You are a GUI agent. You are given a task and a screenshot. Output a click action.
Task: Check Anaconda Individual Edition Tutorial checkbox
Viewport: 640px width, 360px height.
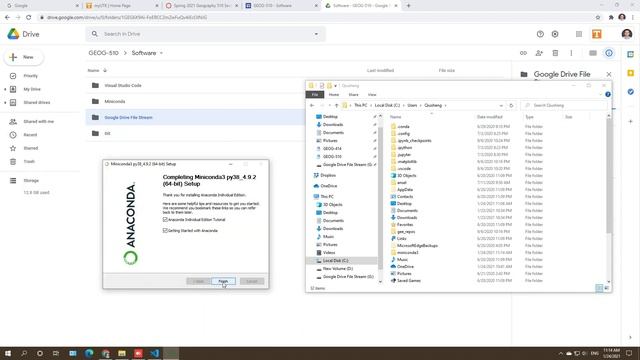[165, 220]
